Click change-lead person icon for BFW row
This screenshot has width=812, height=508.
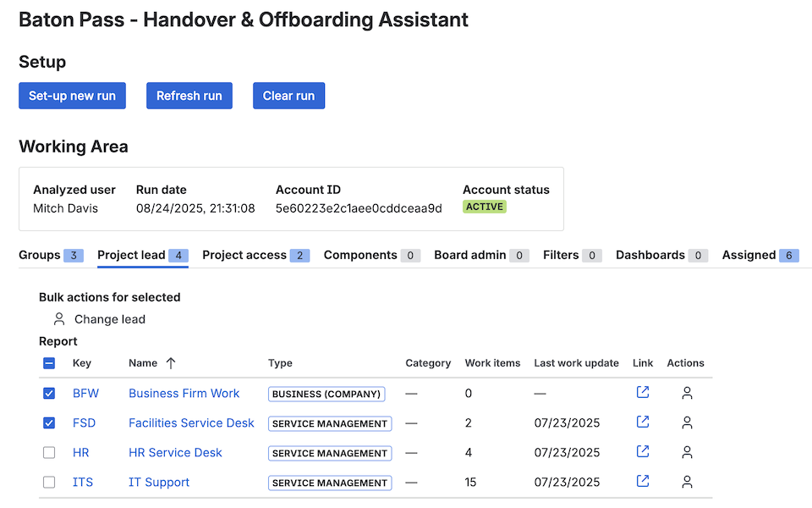pos(687,393)
